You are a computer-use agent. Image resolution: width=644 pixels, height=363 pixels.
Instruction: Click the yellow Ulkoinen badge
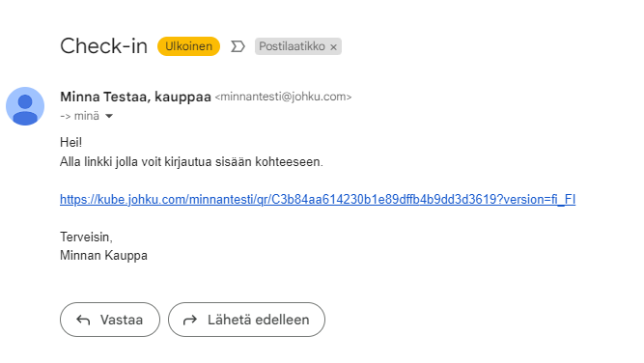pyautogui.click(x=188, y=46)
